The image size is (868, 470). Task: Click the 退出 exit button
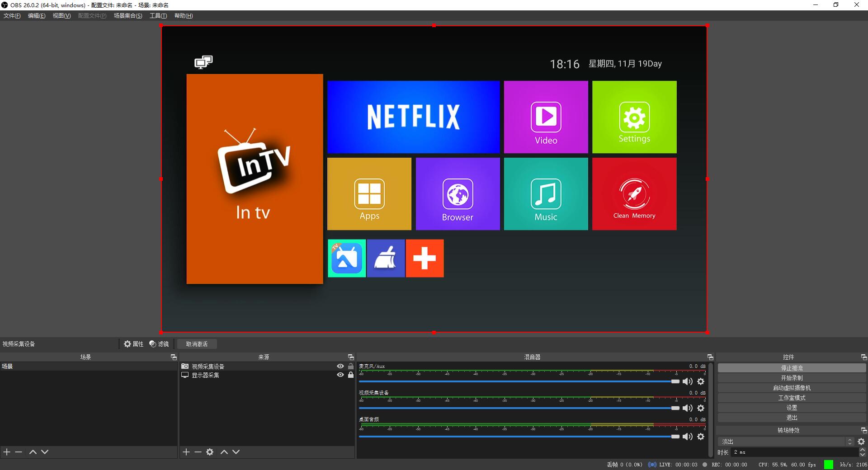[792, 418]
